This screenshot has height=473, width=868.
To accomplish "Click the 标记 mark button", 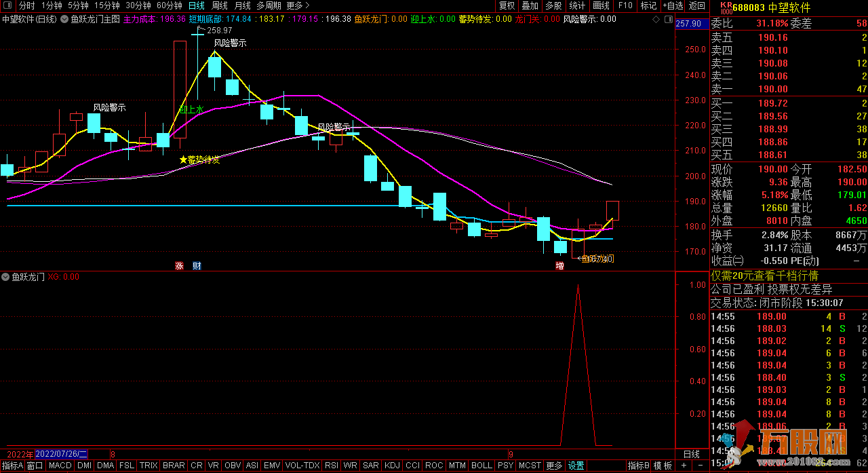I will (648, 5).
